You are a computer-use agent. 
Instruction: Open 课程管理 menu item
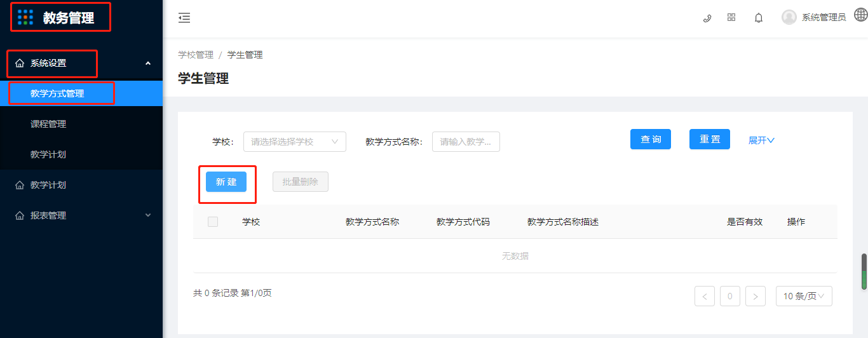81,124
